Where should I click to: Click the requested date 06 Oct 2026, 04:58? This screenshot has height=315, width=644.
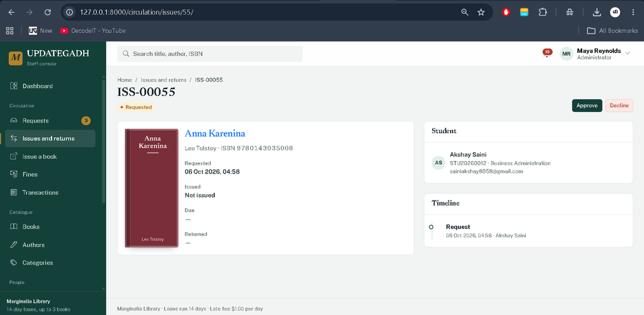[212, 172]
